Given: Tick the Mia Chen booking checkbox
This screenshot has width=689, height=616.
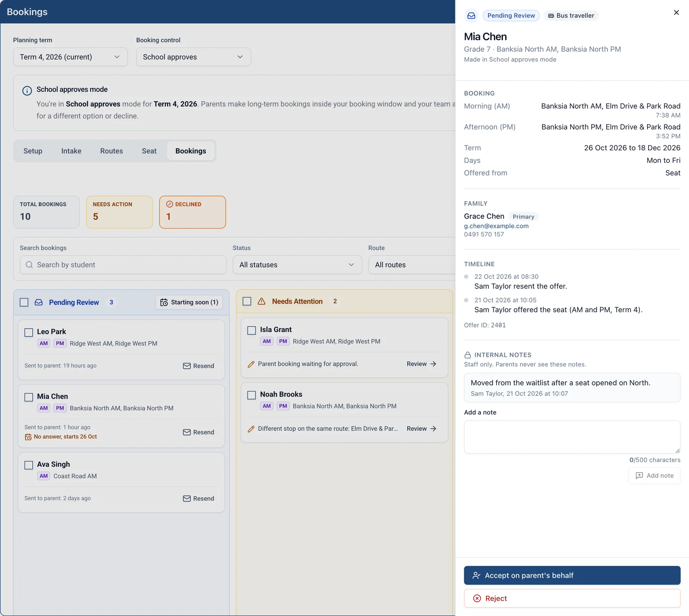Looking at the screenshot, I should [x=29, y=397].
